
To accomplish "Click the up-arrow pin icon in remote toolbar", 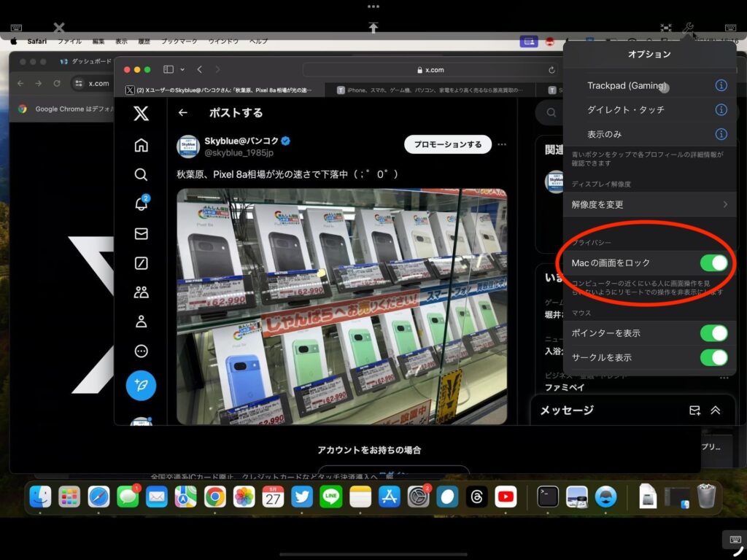I will (373, 28).
